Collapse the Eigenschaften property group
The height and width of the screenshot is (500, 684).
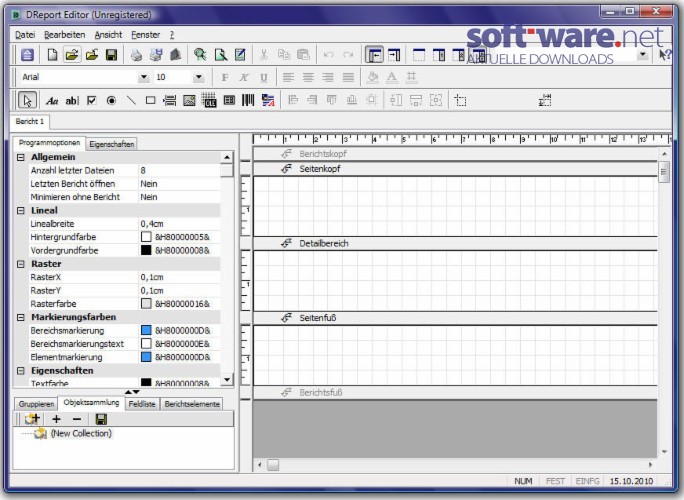21,371
